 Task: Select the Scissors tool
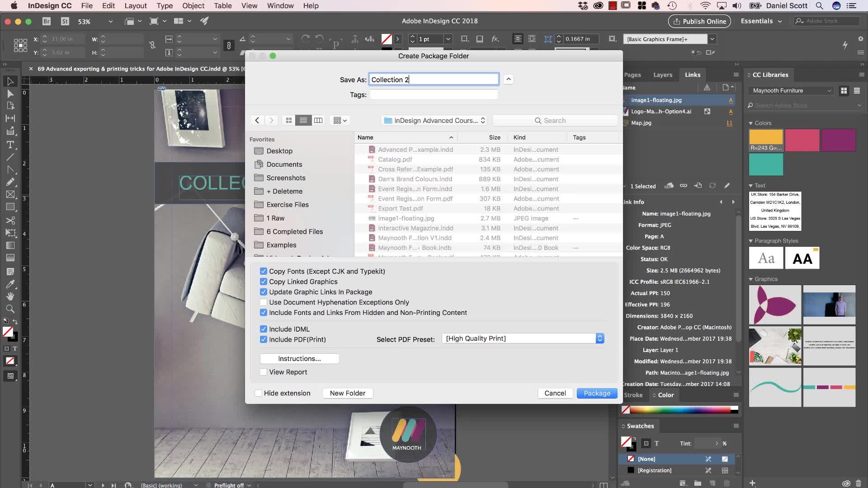pyautogui.click(x=10, y=221)
